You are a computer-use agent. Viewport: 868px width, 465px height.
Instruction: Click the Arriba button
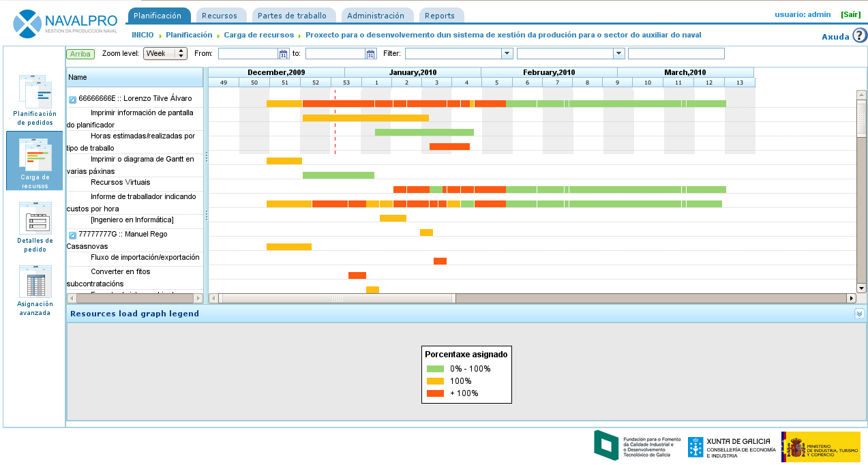(80, 54)
